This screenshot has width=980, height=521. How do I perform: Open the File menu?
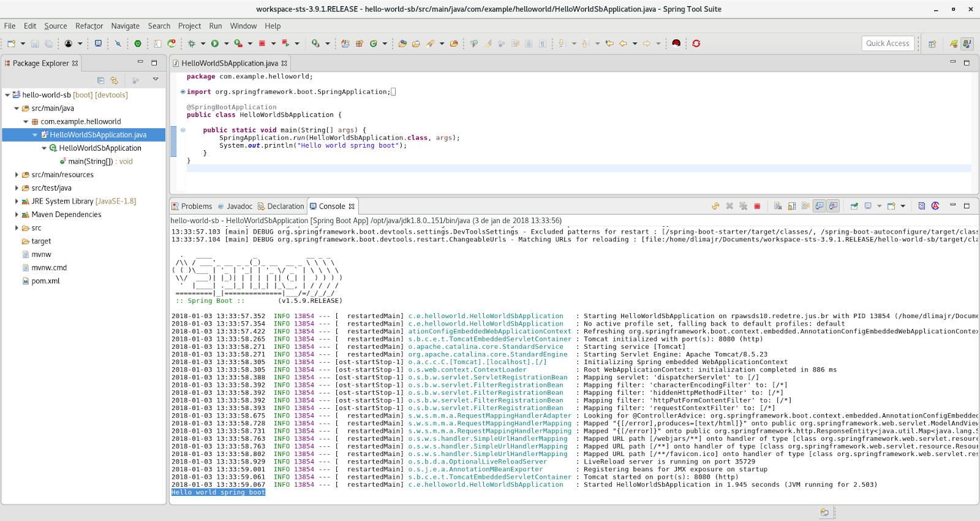coord(10,26)
